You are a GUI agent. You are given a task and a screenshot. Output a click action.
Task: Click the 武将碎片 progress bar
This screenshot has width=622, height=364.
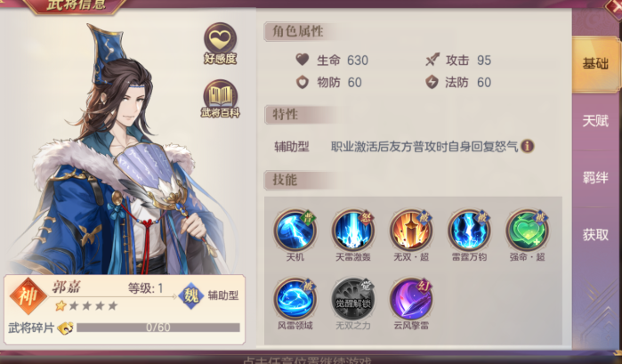coord(158,328)
